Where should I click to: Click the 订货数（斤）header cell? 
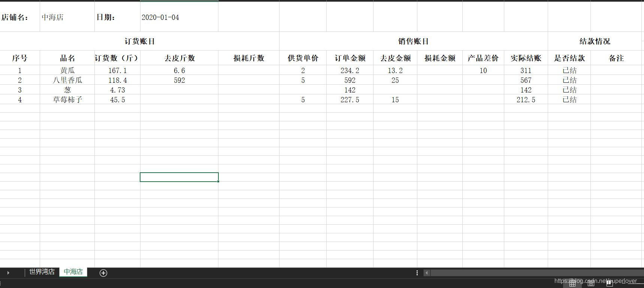pyautogui.click(x=117, y=58)
